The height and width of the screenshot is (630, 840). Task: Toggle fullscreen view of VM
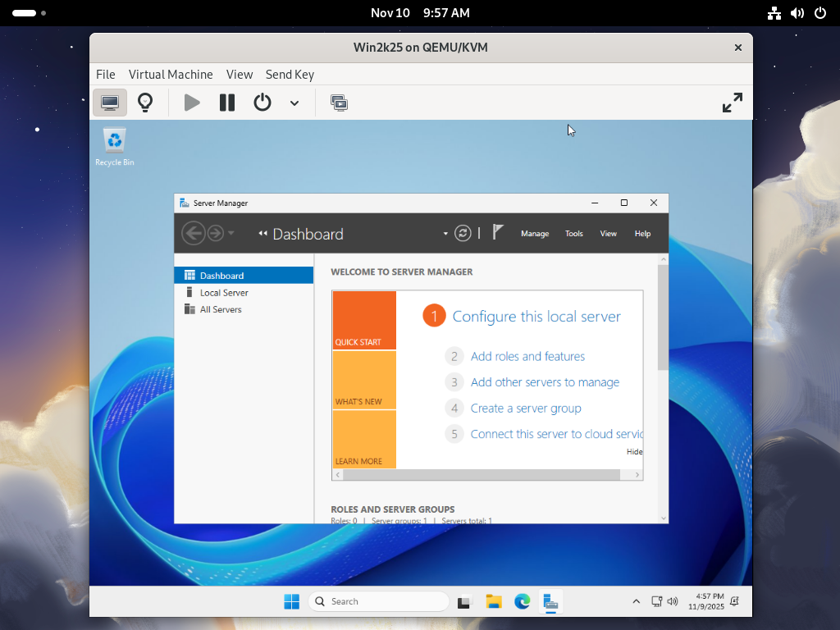pyautogui.click(x=732, y=103)
